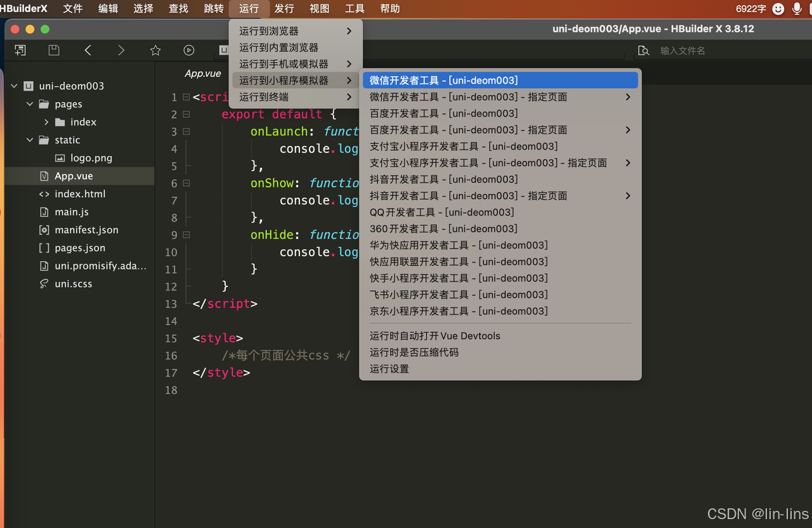The image size is (812, 528).
Task: Click the New File icon in the toolbar
Action: 20,50
